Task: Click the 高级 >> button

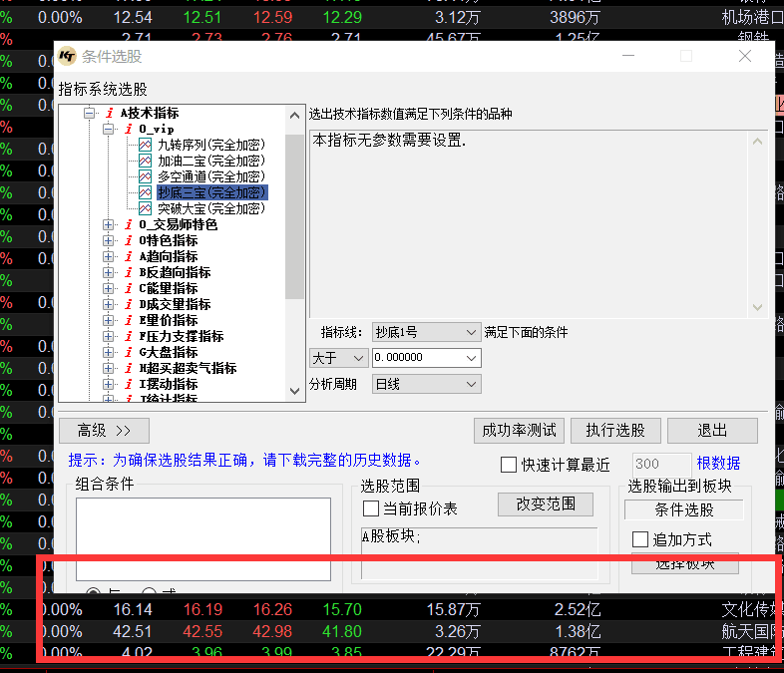Action: [104, 431]
